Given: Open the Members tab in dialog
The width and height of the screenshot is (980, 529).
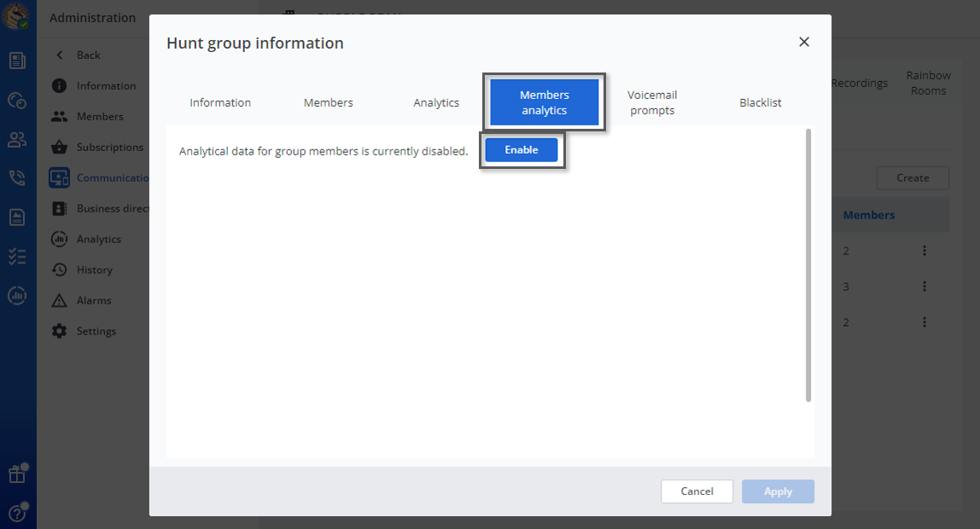Looking at the screenshot, I should pyautogui.click(x=328, y=102).
